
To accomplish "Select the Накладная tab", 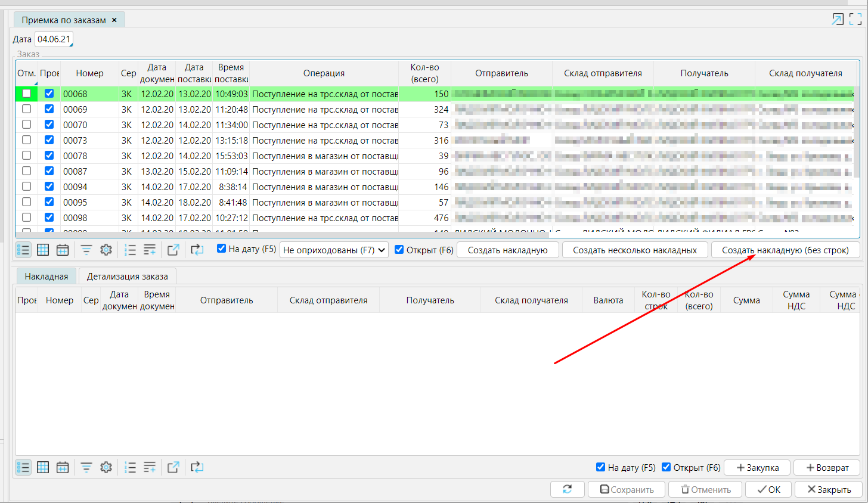I will point(46,277).
